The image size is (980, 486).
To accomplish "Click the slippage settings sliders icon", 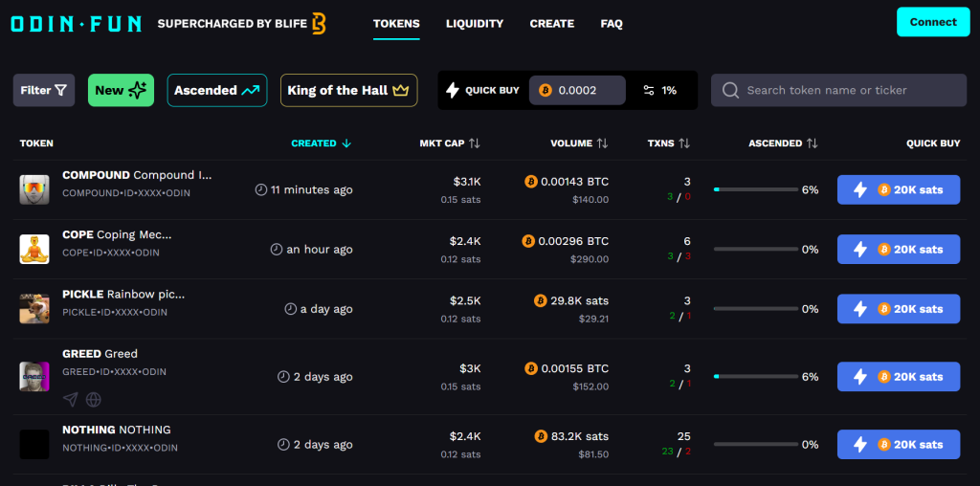I will click(649, 91).
